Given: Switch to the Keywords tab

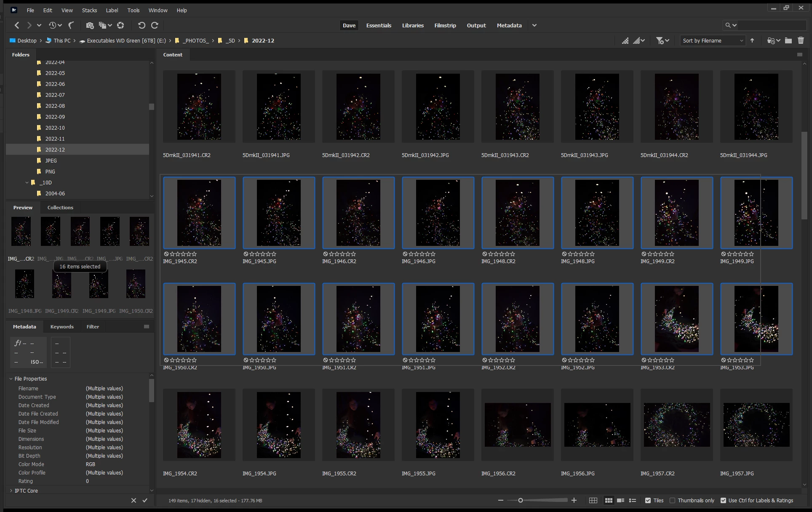Looking at the screenshot, I should 62,327.
